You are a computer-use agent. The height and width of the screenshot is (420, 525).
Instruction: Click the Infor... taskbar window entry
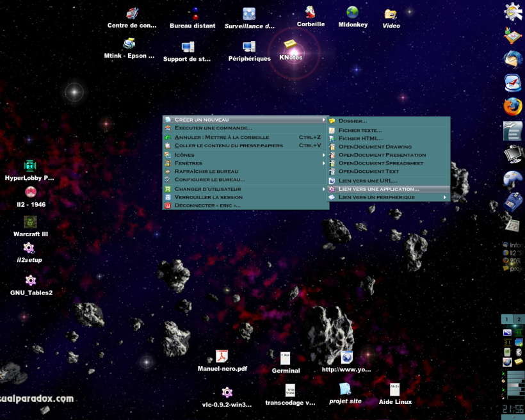point(513,245)
